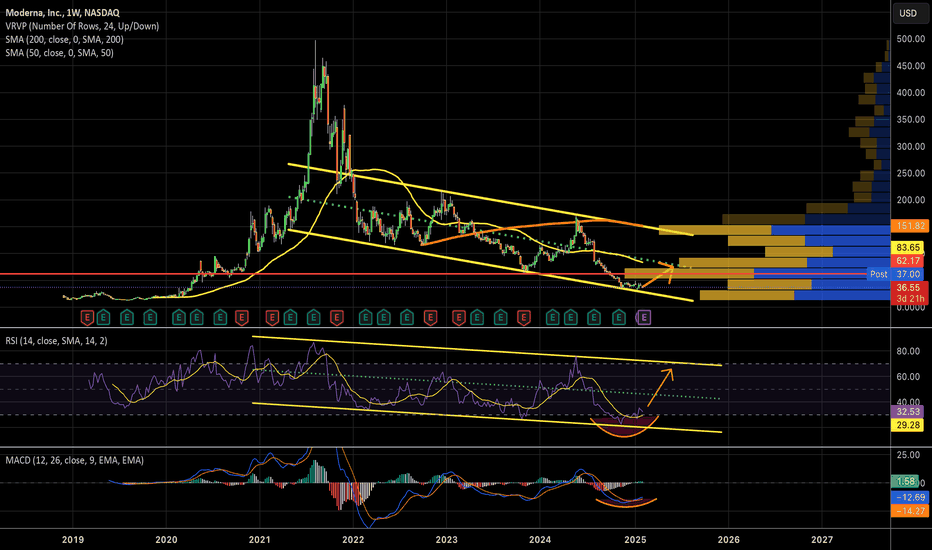Click the 300.00 price scale label

(x=911, y=146)
